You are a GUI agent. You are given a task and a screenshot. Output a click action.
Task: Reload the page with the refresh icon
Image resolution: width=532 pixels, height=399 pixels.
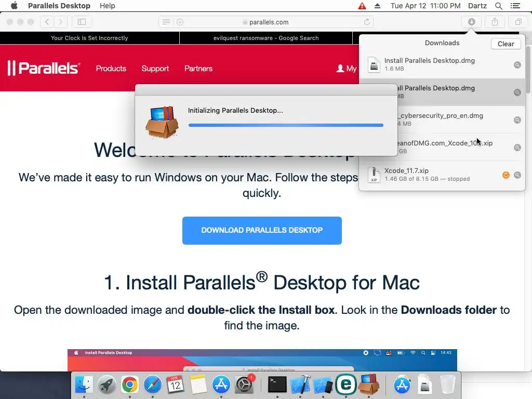(367, 22)
